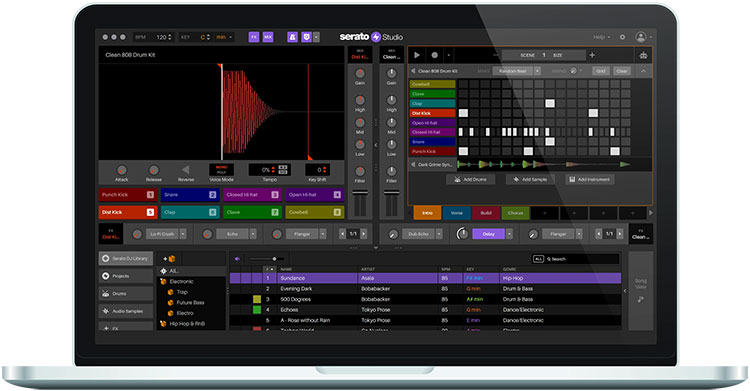Open the Dub Echo effect dropdown arrow
Screen dimensions: 750x391
point(439,234)
